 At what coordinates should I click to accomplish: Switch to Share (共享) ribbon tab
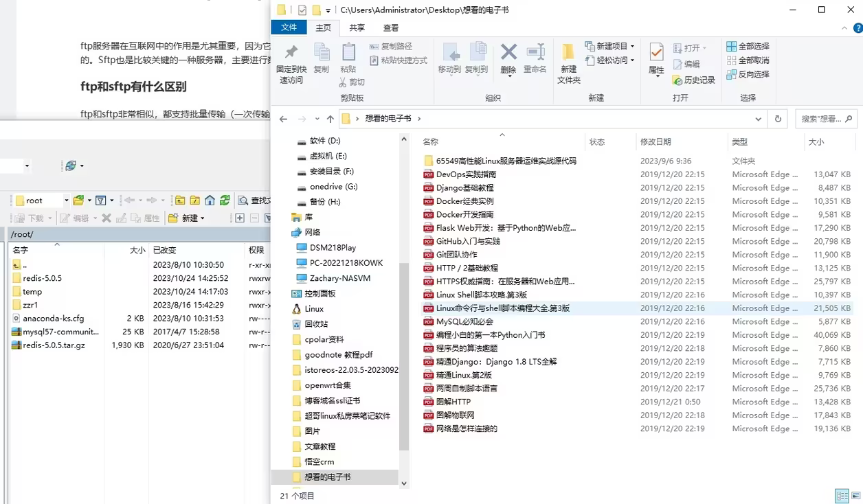357,27
